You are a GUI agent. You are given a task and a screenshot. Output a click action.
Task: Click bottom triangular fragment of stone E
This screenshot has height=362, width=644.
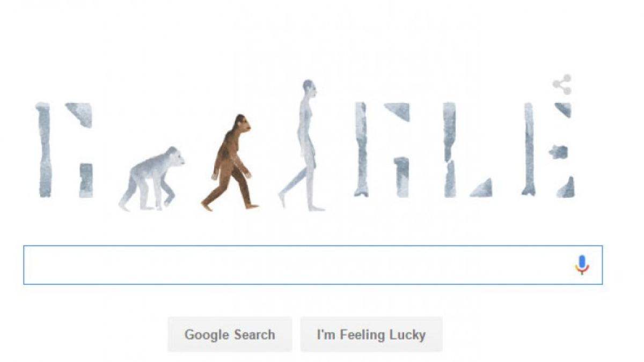(x=566, y=187)
